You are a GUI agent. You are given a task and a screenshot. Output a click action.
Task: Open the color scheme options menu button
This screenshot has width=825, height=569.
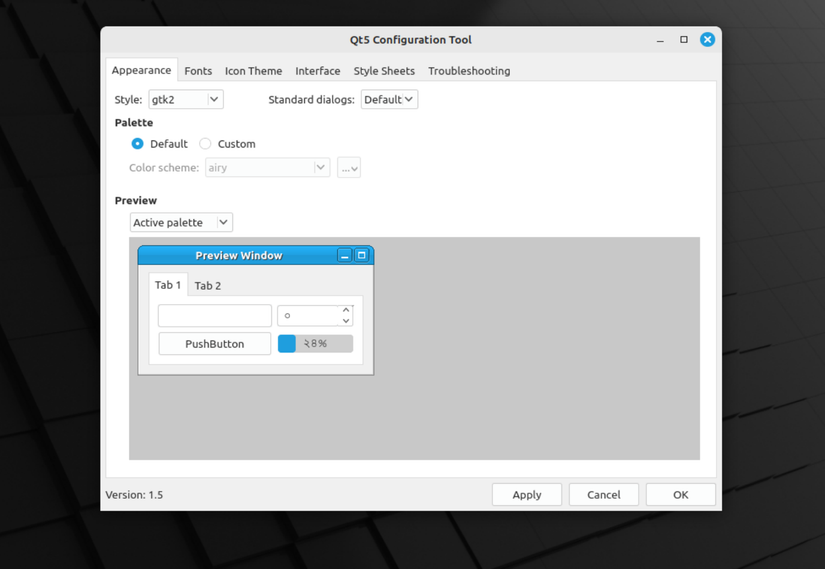coord(349,168)
